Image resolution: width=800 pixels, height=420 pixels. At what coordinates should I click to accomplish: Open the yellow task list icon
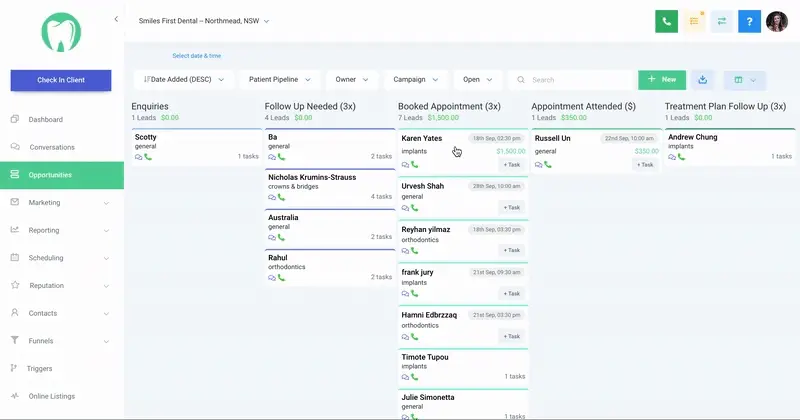pos(694,21)
